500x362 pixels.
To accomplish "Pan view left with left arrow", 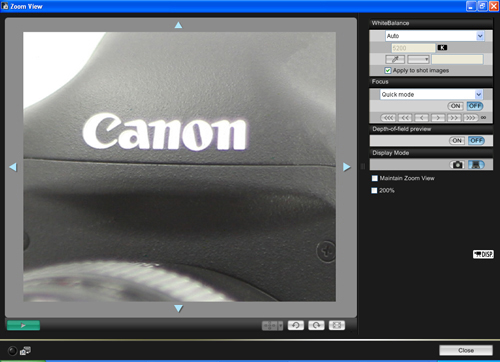I will click(x=13, y=167).
